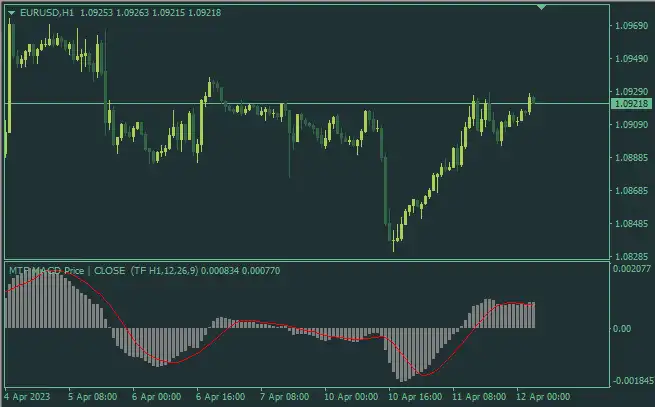Click the MTF MACD Price indicator label
Screen dimensions: 655x407
(46, 271)
